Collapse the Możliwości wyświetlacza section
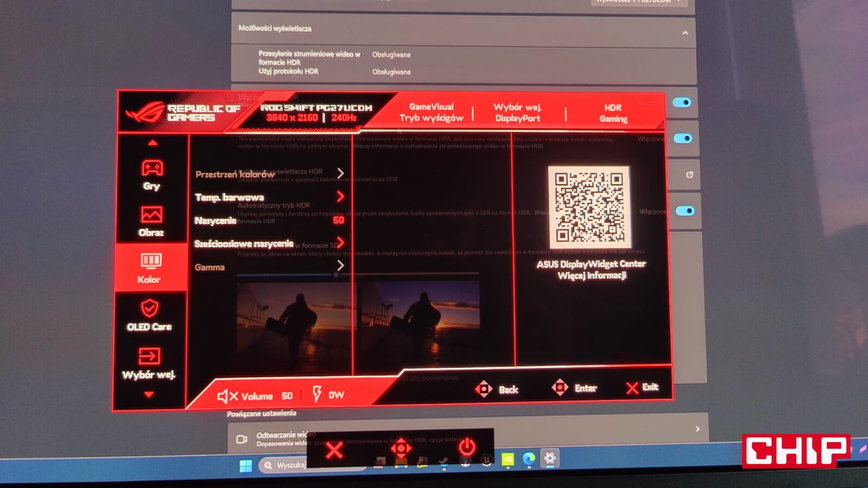 click(x=685, y=33)
